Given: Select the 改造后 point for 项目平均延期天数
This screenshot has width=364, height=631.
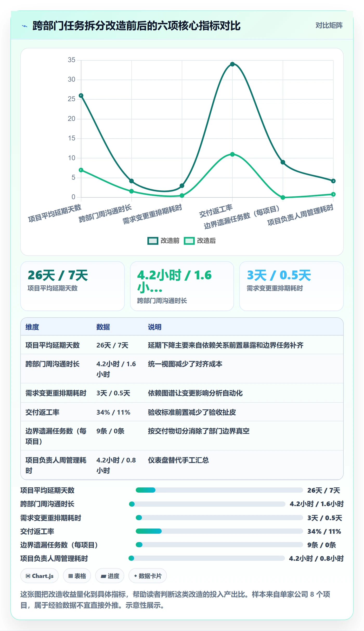Looking at the screenshot, I should tap(81, 170).
